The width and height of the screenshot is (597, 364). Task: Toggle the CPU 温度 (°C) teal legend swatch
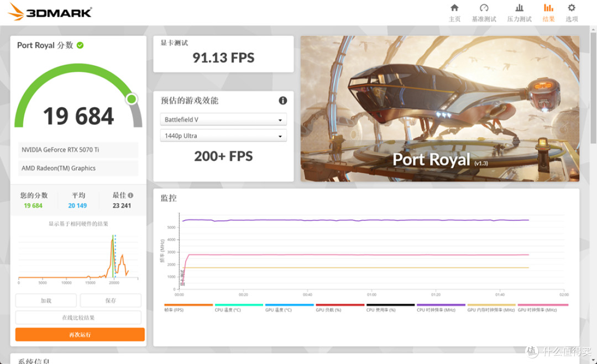(239, 305)
